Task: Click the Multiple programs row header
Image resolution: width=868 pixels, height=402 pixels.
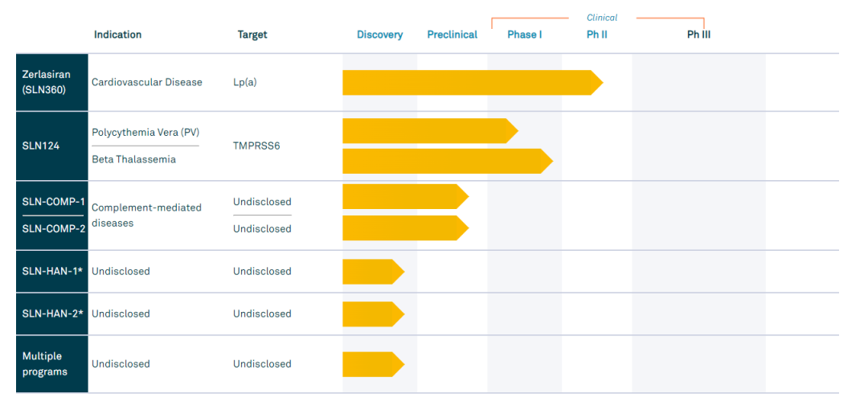Action: coord(45,363)
